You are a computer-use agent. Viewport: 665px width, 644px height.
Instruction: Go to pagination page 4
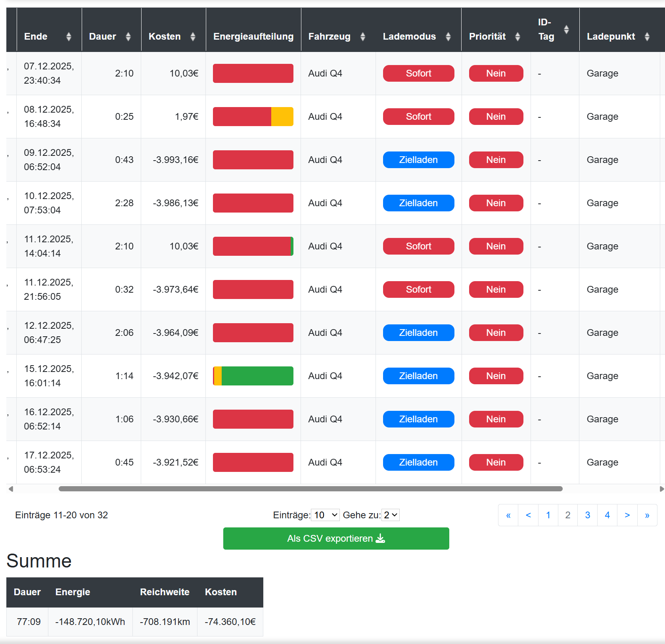click(x=607, y=515)
